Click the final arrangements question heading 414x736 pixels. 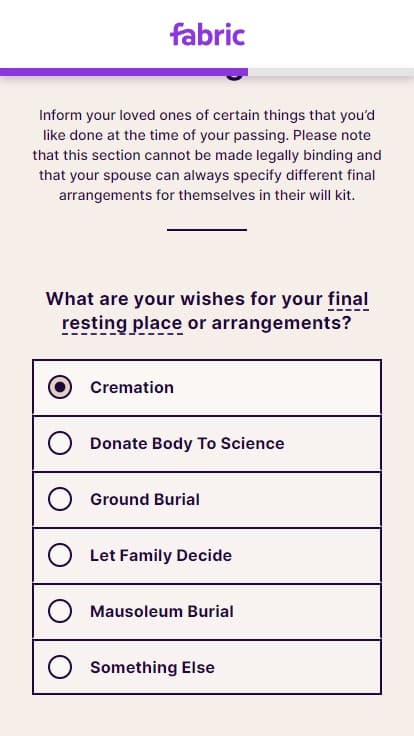click(x=207, y=311)
